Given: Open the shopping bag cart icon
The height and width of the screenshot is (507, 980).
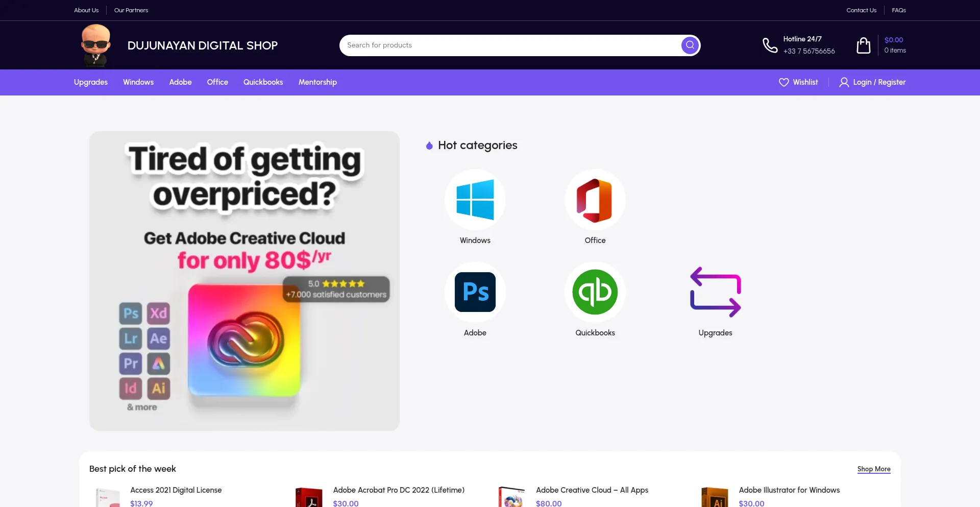Looking at the screenshot, I should [x=863, y=45].
